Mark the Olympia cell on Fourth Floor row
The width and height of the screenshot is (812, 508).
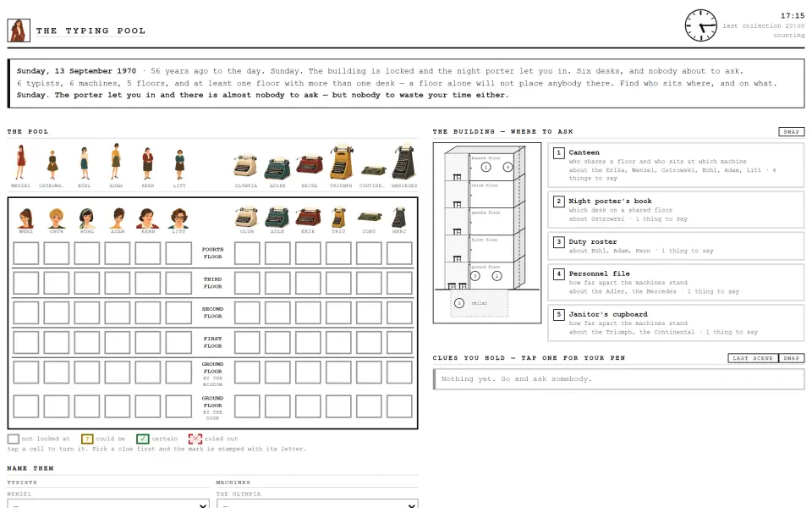point(247,253)
